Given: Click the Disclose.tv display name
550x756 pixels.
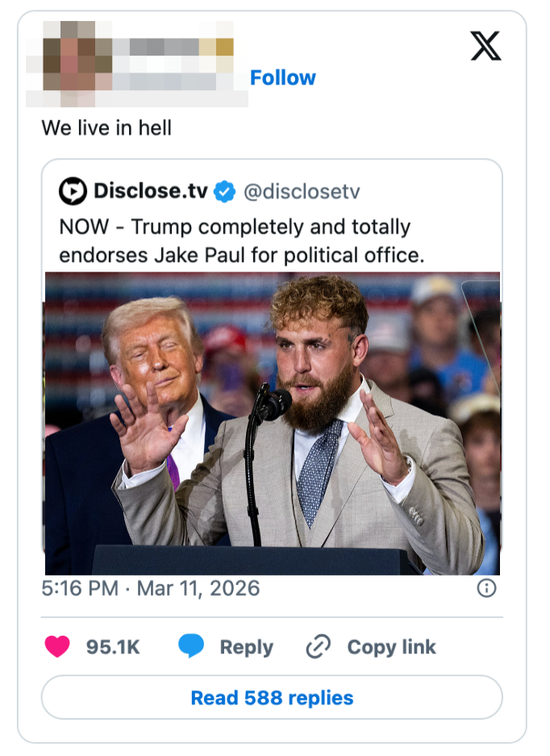Looking at the screenshot, I should coord(152,192).
